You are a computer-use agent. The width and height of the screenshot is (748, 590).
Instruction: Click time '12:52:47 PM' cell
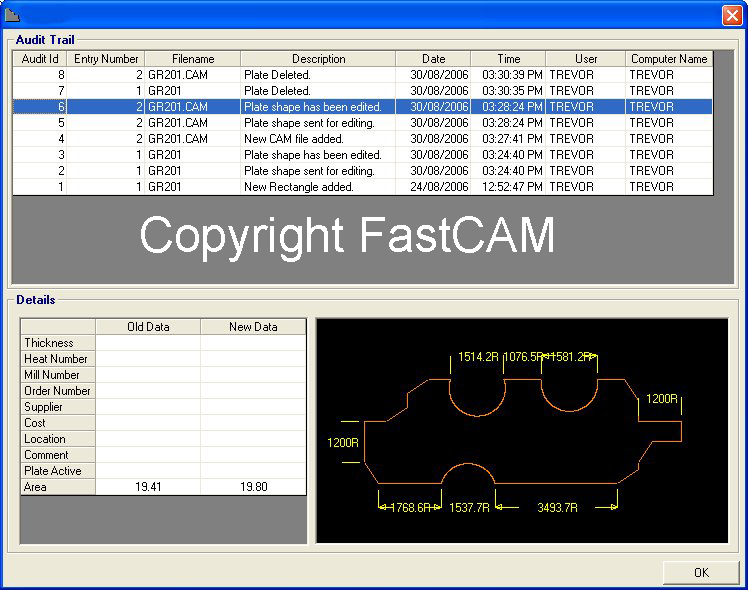click(509, 186)
